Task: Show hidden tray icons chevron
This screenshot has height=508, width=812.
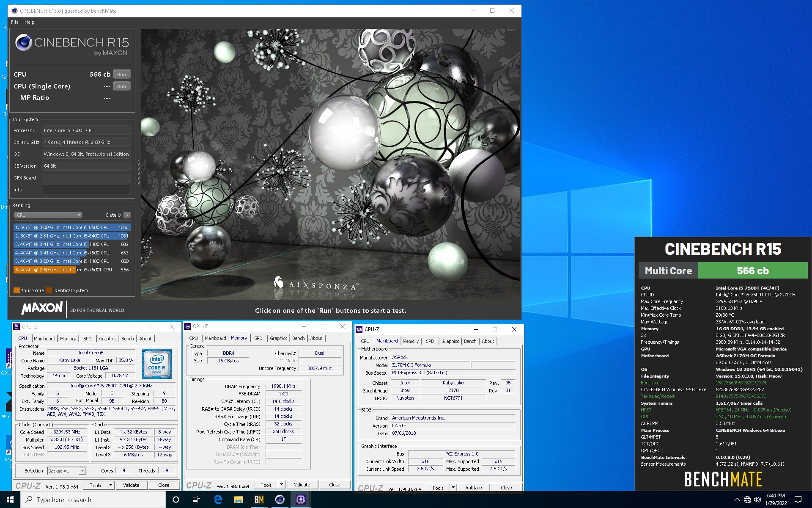Action: coord(737,500)
